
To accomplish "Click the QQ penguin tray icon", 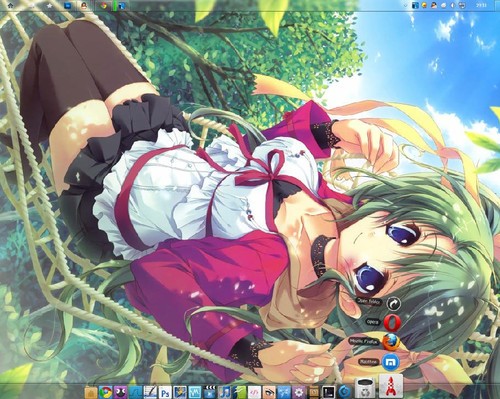I will pyautogui.click(x=434, y=5).
